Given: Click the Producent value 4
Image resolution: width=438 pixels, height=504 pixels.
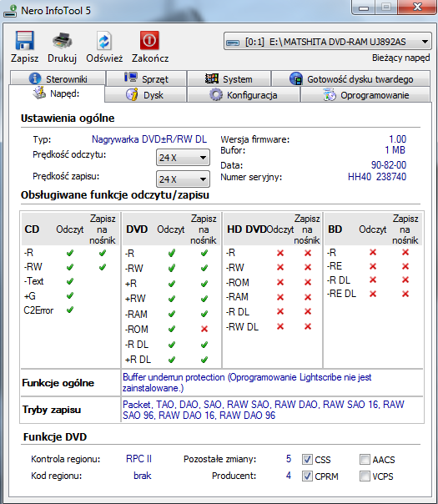Looking at the screenshot, I should (289, 476).
